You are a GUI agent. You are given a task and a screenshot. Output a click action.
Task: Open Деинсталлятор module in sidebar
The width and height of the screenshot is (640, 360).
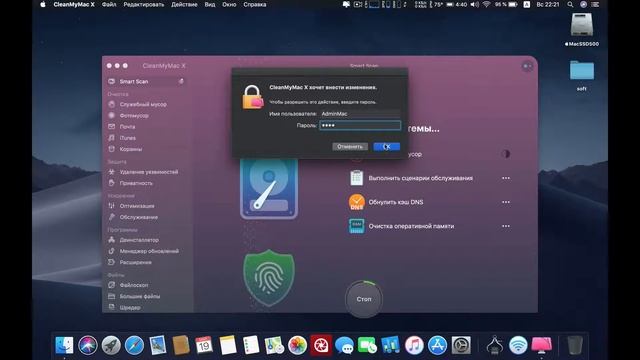(x=134, y=240)
